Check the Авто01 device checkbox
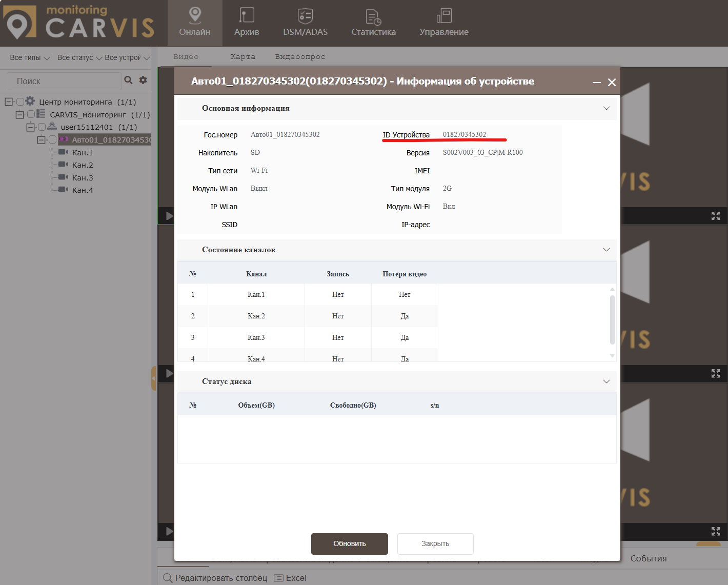The image size is (728, 585). (x=53, y=139)
